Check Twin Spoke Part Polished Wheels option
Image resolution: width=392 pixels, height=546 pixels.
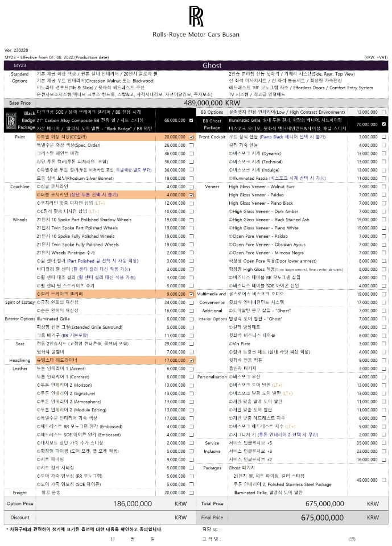[x=191, y=227]
